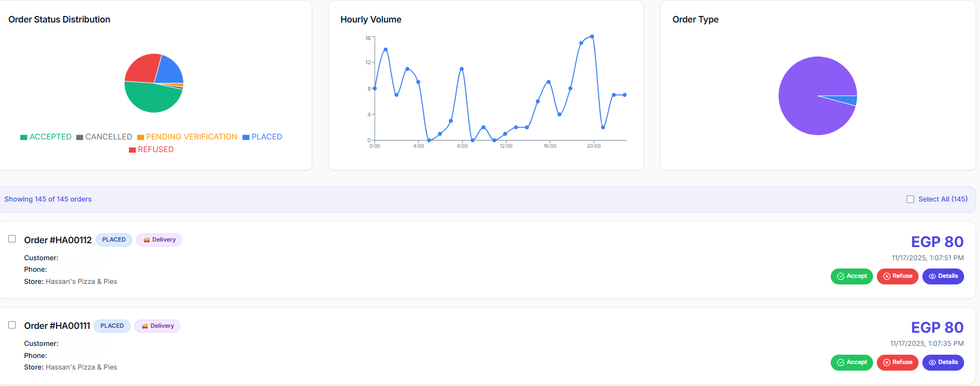Click the store name in Order #HA00111
This screenshot has width=980, height=386.
[x=81, y=367]
